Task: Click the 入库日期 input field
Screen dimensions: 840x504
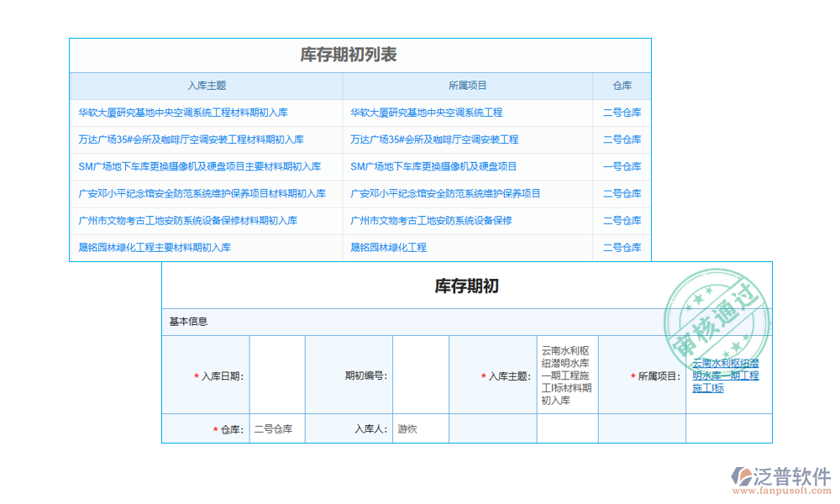Action: pyautogui.click(x=276, y=374)
